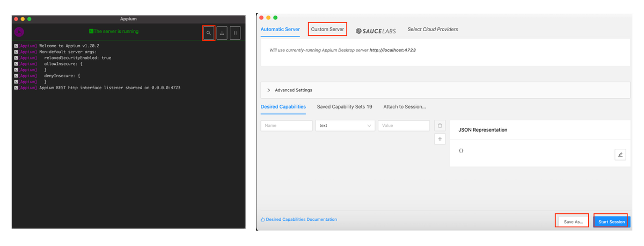The width and height of the screenshot is (644, 246).
Task: Click the Appium window title text
Action: pos(128,19)
